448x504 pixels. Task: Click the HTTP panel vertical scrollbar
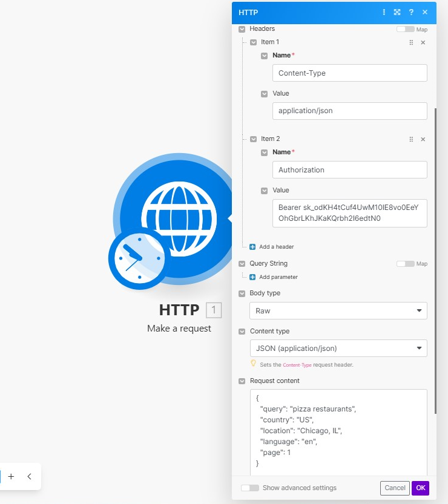pyautogui.click(x=435, y=261)
